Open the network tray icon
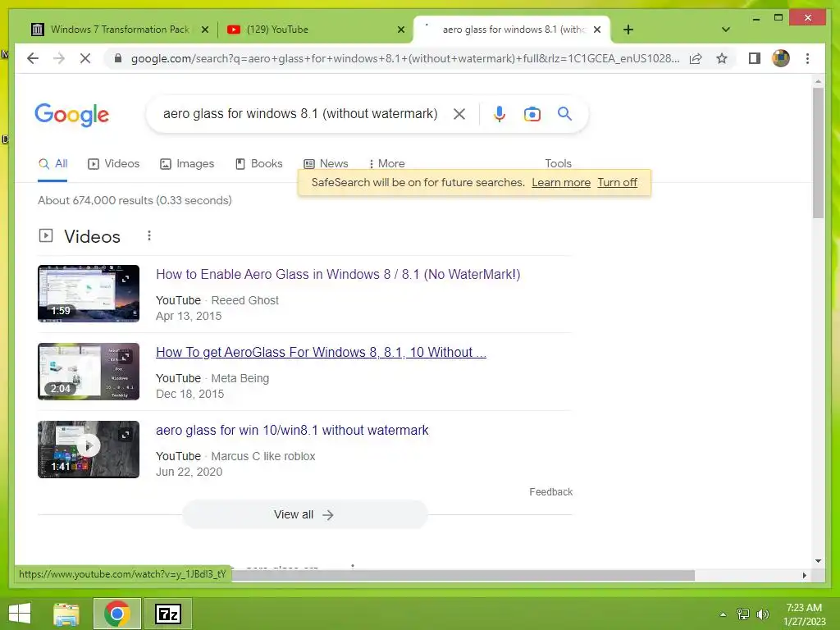The image size is (840, 630). pyautogui.click(x=743, y=614)
